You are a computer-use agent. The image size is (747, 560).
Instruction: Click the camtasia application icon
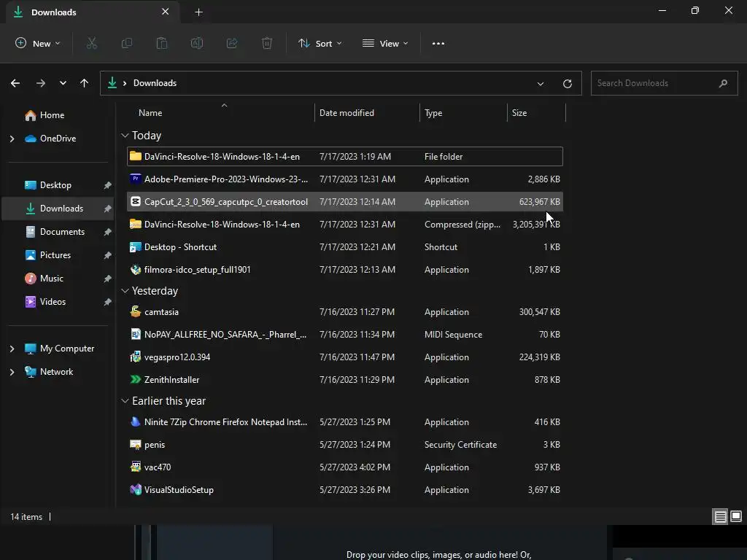click(135, 312)
